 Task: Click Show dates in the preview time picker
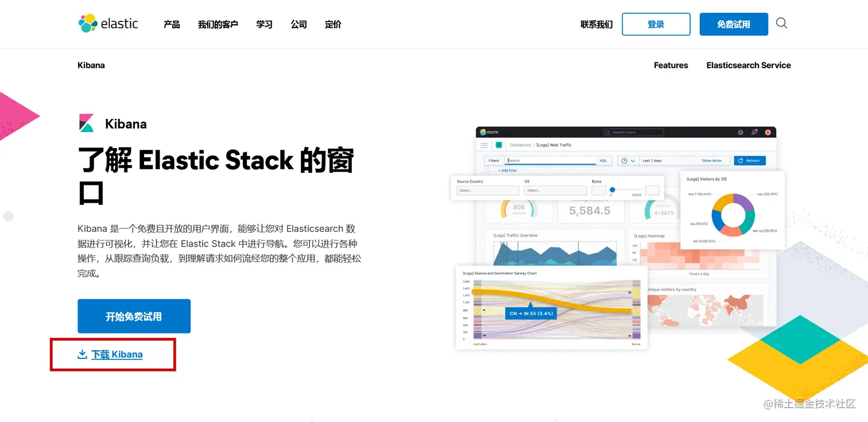pyautogui.click(x=711, y=161)
